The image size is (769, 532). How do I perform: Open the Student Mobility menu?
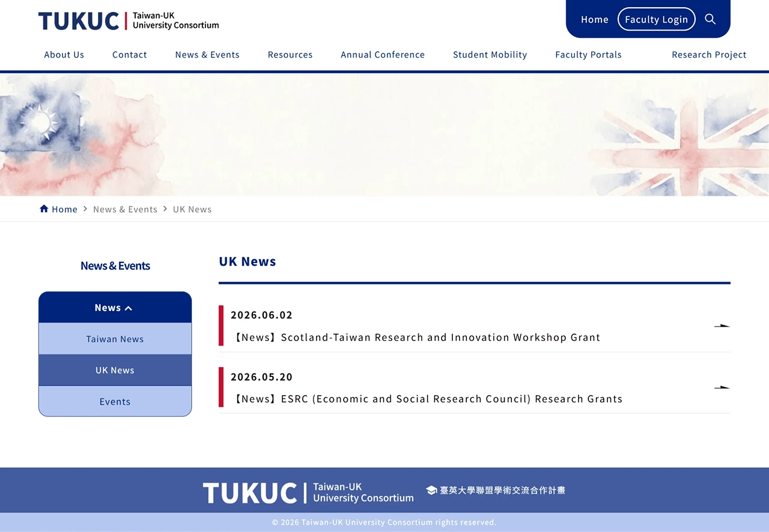point(490,55)
